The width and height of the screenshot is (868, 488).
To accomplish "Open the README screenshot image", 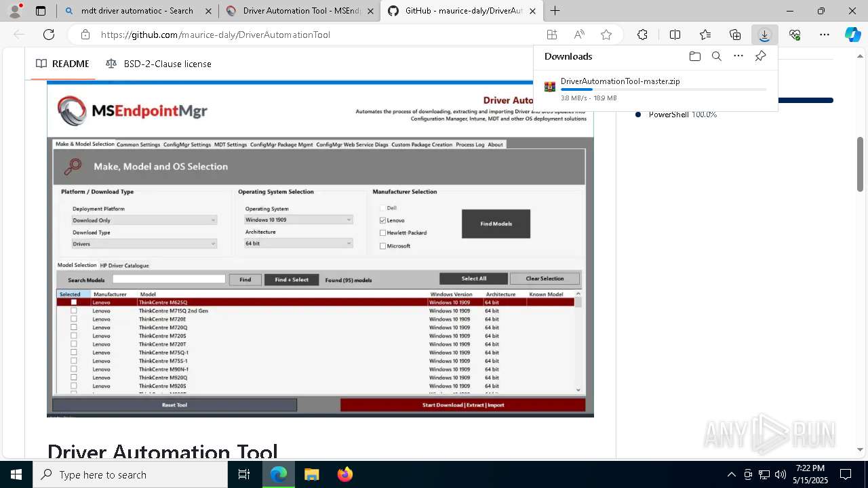I will (x=320, y=249).
